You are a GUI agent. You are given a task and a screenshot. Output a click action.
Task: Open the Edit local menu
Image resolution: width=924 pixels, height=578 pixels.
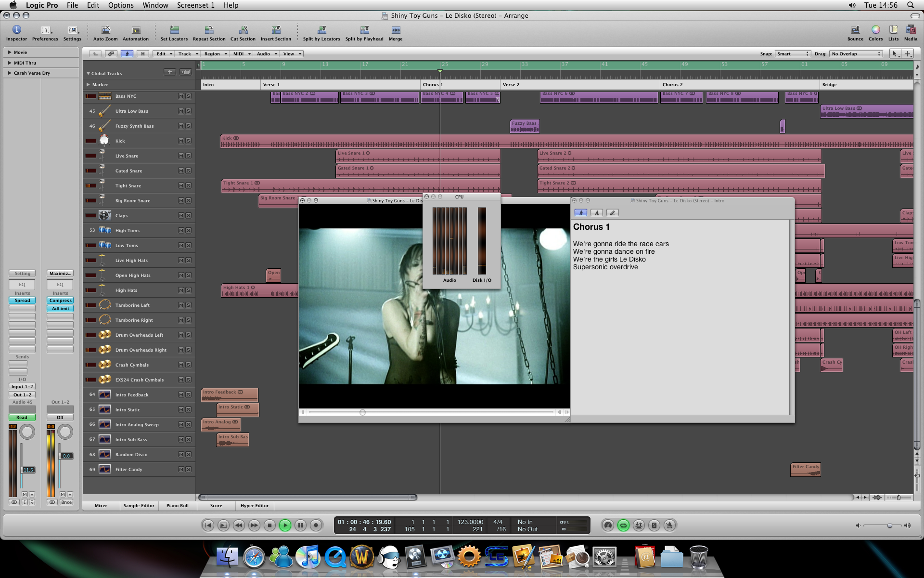(x=164, y=54)
